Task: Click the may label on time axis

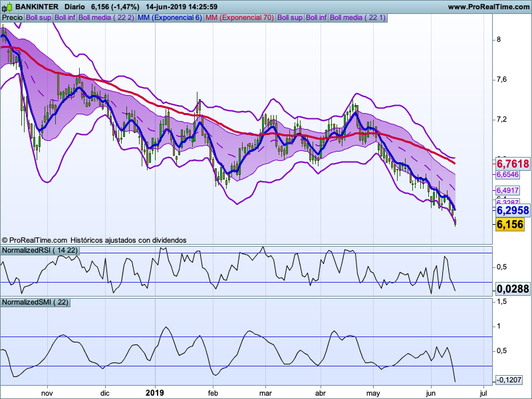Action: (x=373, y=393)
